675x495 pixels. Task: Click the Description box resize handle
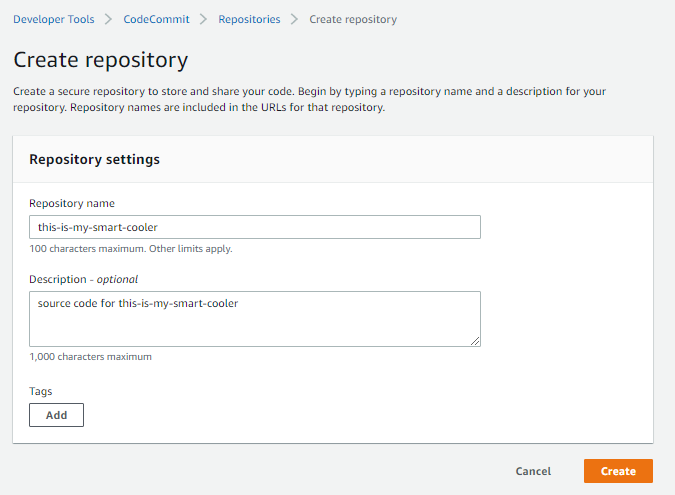click(x=475, y=341)
